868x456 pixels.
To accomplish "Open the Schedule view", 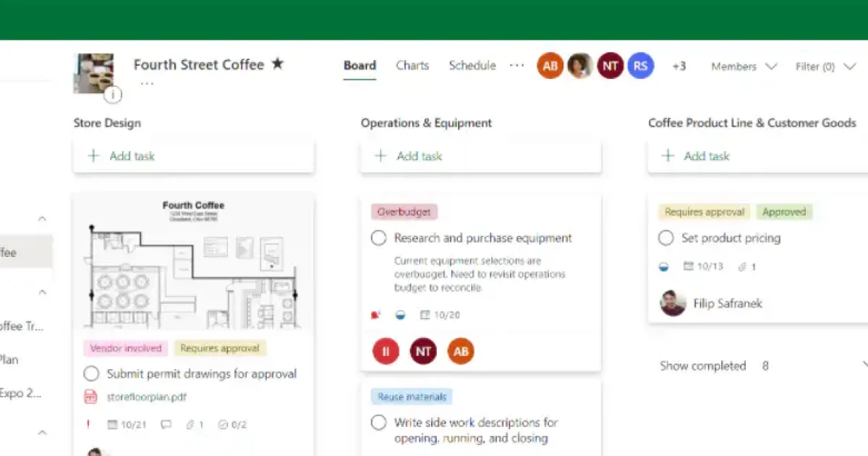I will coord(472,65).
